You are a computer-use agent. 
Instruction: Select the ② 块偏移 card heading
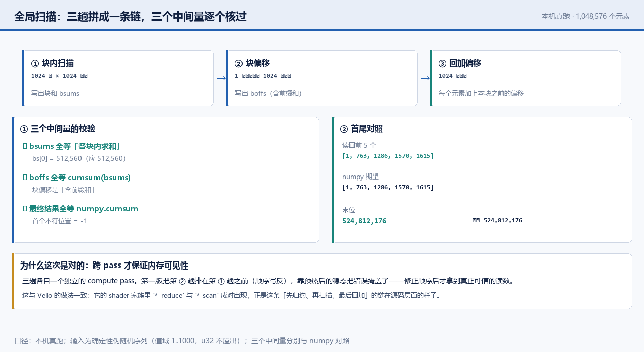pyautogui.click(x=252, y=63)
